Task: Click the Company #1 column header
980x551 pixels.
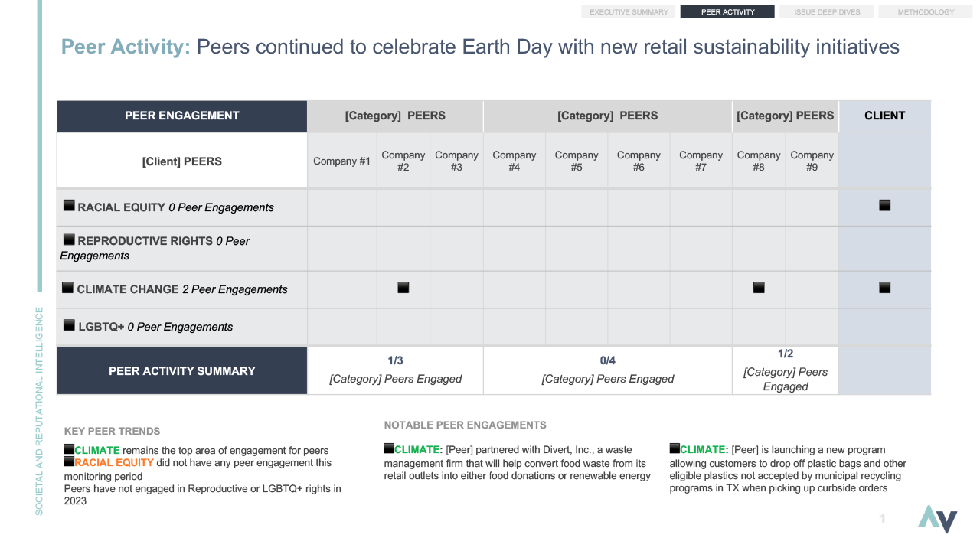Action: 342,161
